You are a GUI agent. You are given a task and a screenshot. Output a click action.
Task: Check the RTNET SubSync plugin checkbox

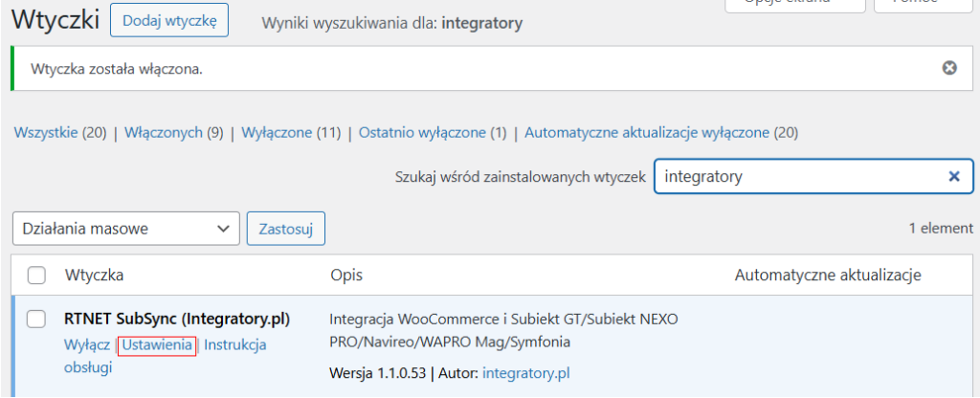click(36, 319)
